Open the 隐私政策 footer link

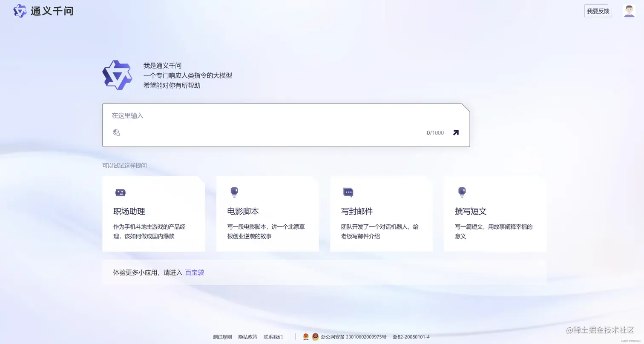point(247,337)
